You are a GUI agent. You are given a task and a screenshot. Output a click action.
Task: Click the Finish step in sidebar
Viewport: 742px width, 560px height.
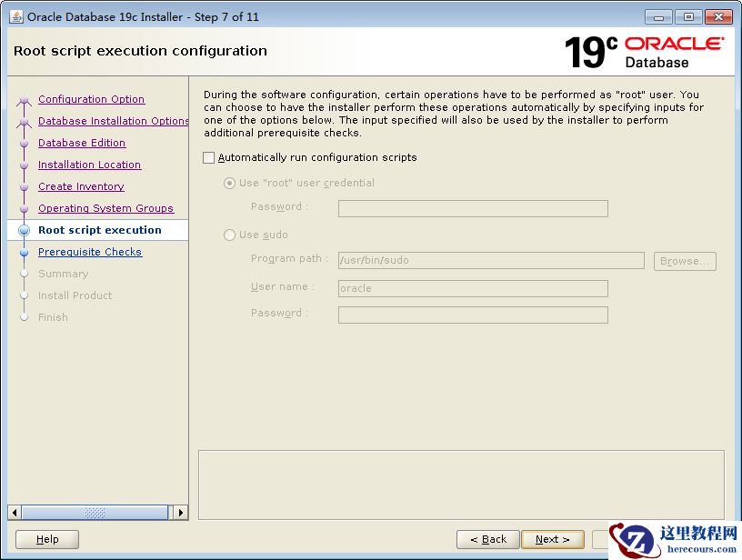53,317
